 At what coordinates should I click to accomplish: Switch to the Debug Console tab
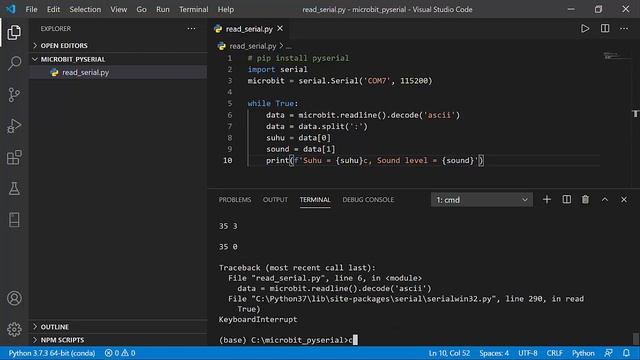pyautogui.click(x=368, y=200)
